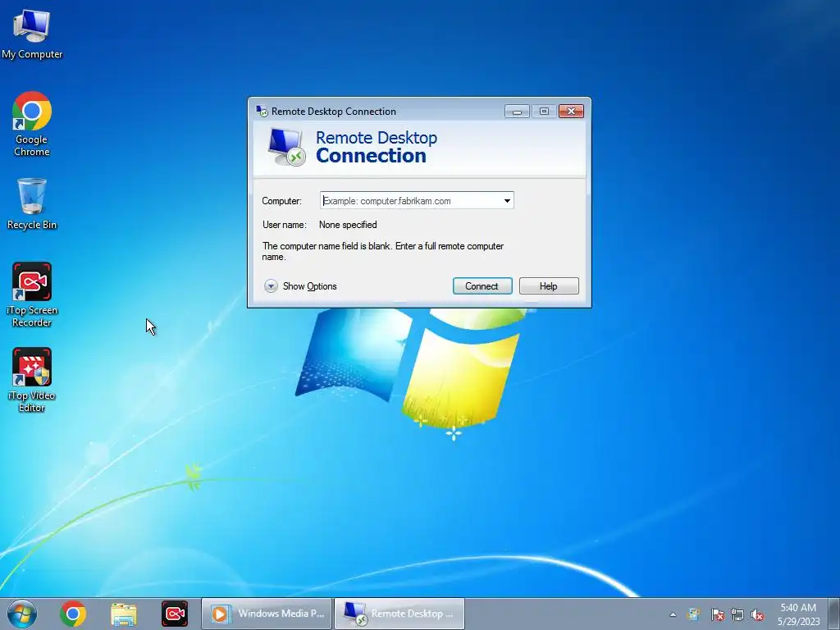The width and height of the screenshot is (840, 630).
Task: Click the Remote Desktop Connection banner logo
Action: coord(286,147)
